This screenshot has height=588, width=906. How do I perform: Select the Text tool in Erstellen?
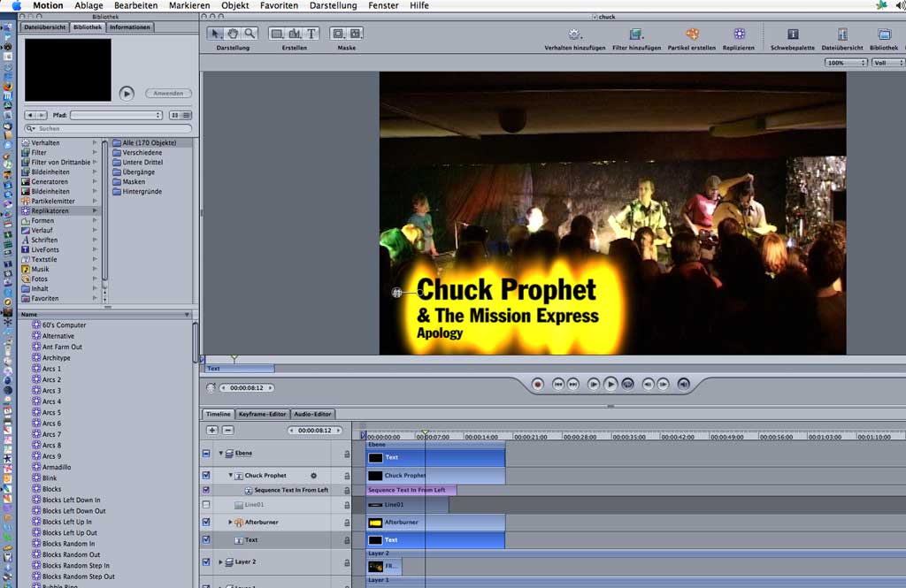(x=311, y=34)
